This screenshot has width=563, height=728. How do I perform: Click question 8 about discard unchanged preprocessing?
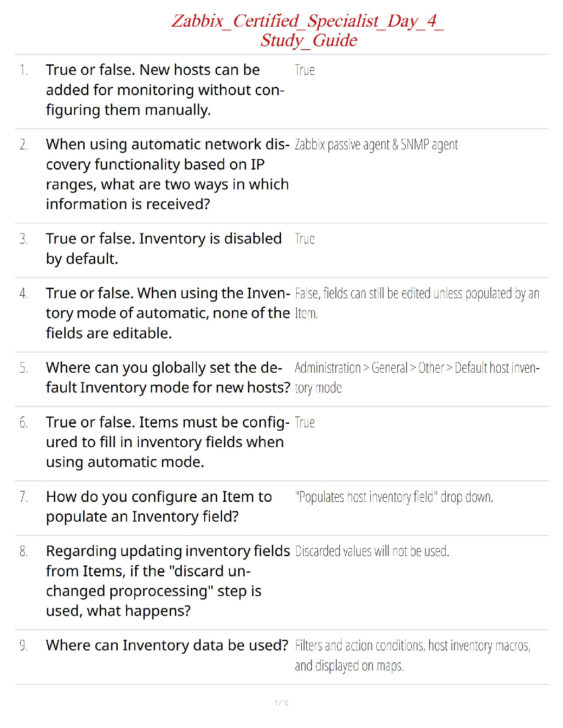click(x=167, y=581)
